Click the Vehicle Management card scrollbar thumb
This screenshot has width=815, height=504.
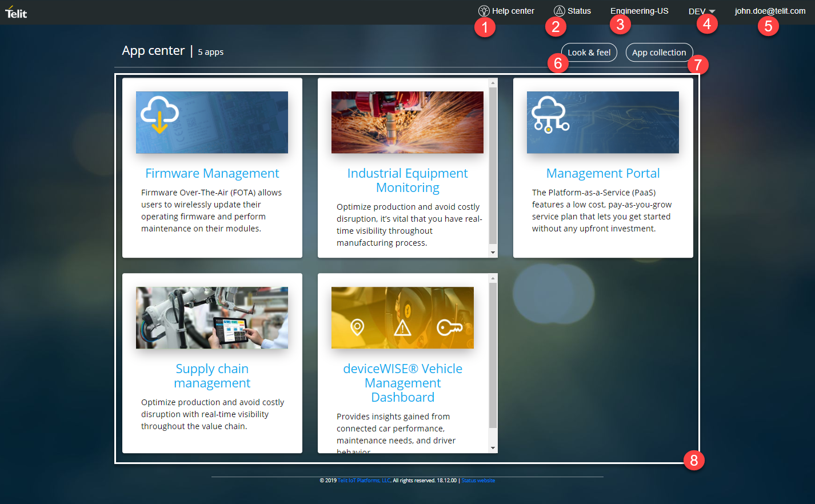coord(493,355)
